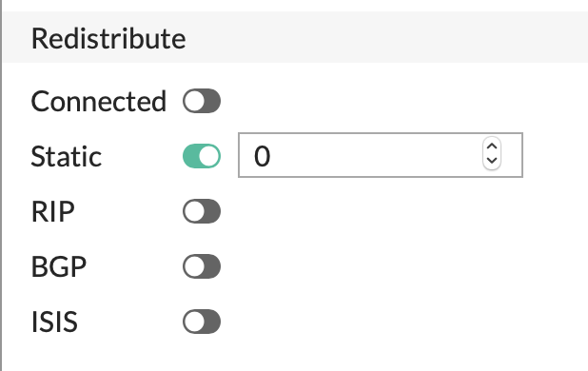Turn on the RIP toggle
This screenshot has height=371, width=588.
202,211
